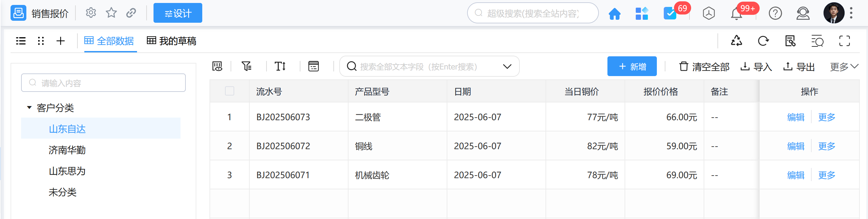The width and height of the screenshot is (868, 219).
Task: Enter fullscreen mode via expand icon
Action: (844, 41)
